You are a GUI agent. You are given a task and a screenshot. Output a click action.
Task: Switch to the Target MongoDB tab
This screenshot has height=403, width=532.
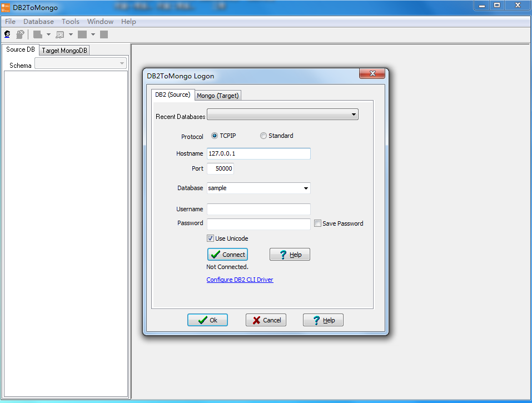(x=64, y=51)
